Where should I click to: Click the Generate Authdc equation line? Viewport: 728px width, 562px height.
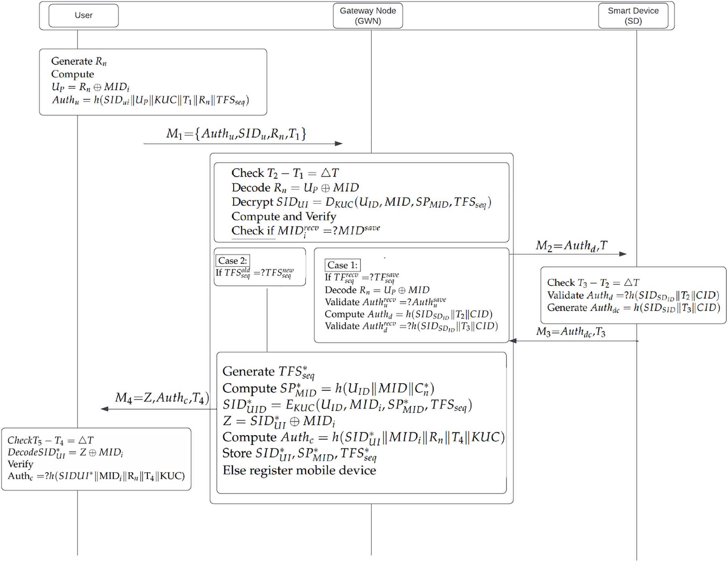pos(633,308)
